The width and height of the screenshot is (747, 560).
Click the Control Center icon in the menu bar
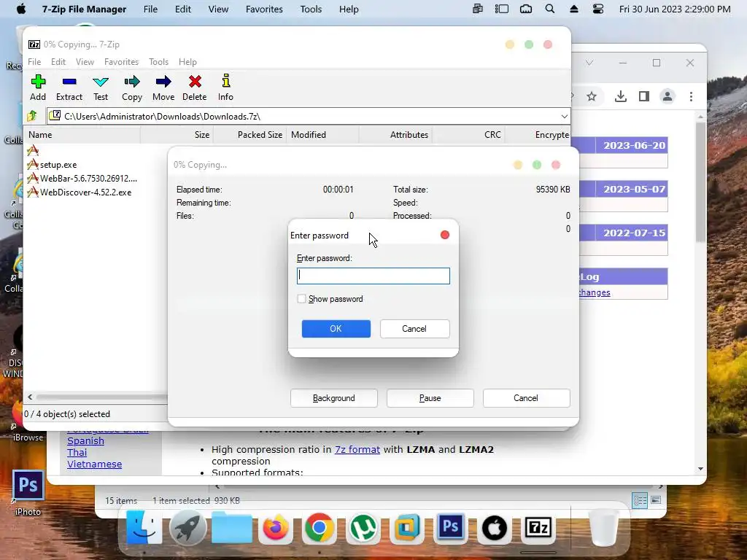(x=598, y=9)
